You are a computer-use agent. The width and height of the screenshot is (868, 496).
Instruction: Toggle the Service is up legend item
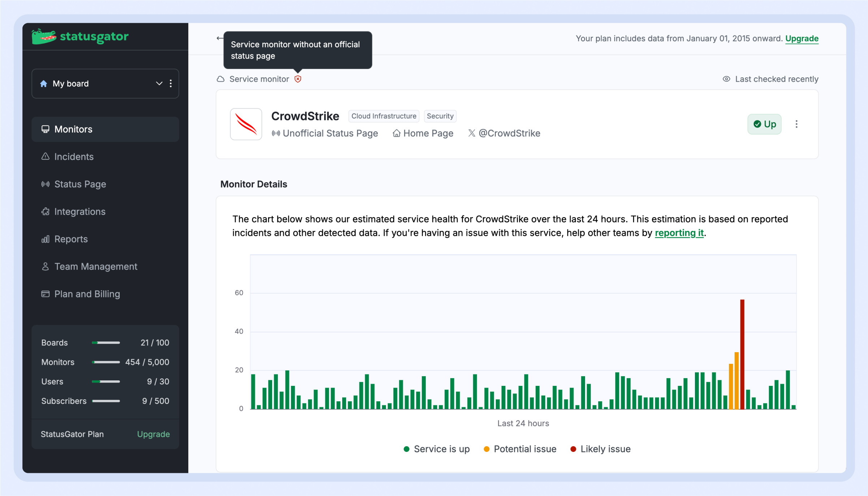(437, 449)
